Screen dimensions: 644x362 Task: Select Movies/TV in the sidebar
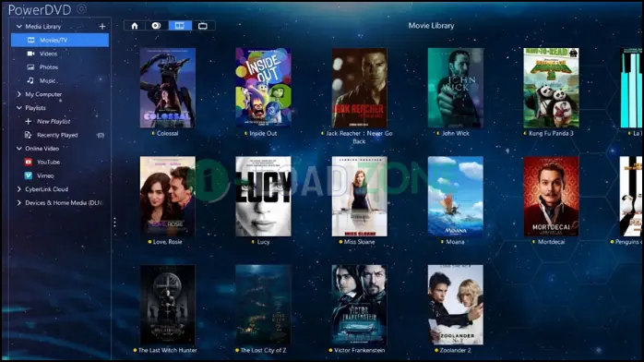pyautogui.click(x=60, y=40)
